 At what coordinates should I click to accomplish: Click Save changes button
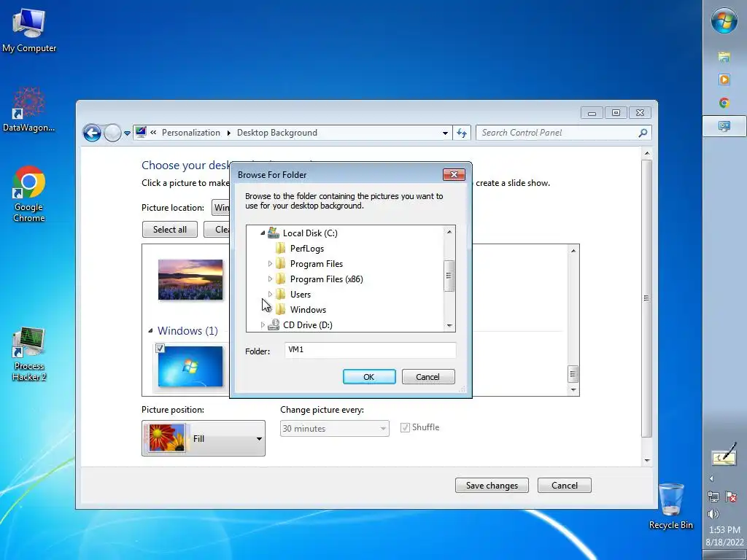pyautogui.click(x=492, y=485)
